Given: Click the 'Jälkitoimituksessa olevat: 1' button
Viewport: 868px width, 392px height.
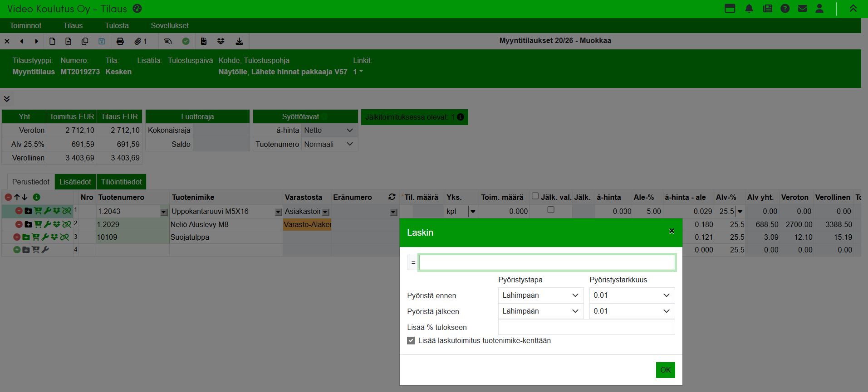Looking at the screenshot, I should click(x=414, y=117).
